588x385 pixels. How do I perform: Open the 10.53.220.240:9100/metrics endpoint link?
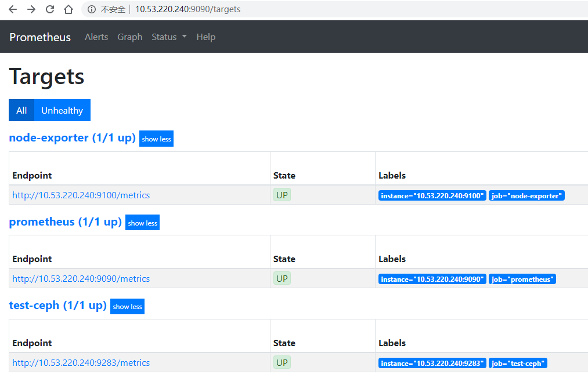pyautogui.click(x=81, y=195)
